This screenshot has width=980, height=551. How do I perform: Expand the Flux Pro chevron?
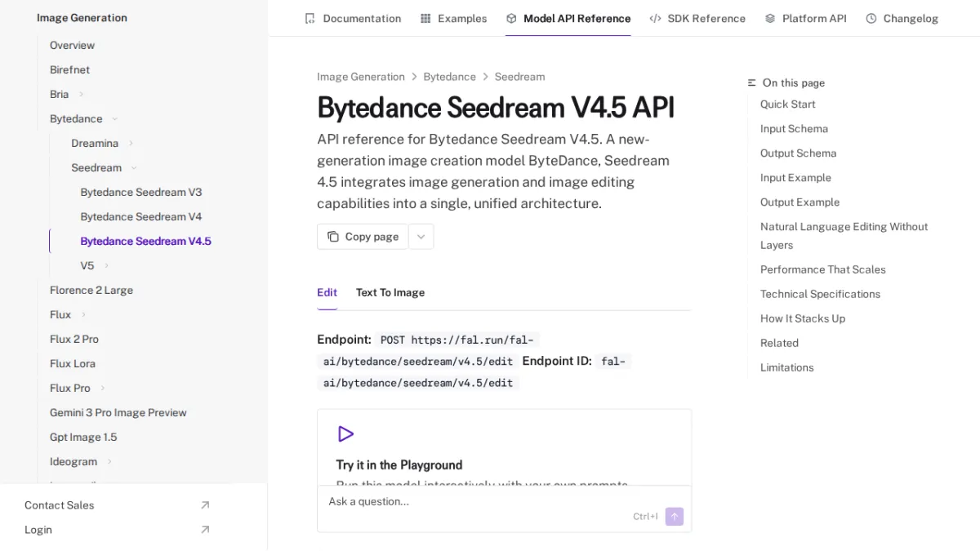click(x=103, y=389)
